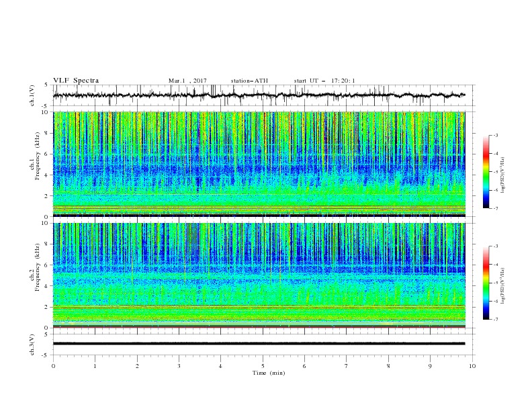
Task: Click the '-3' value on ch.2 colorbar
Action: coord(495,246)
